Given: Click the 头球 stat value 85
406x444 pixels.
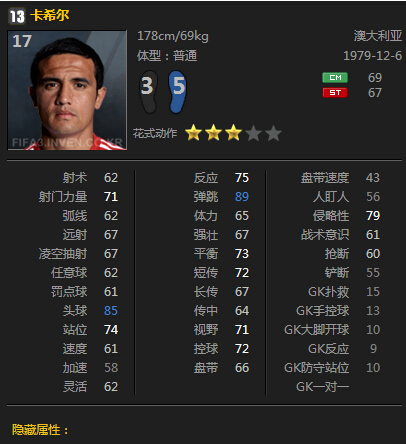Looking at the screenshot, I should pyautogui.click(x=111, y=311).
